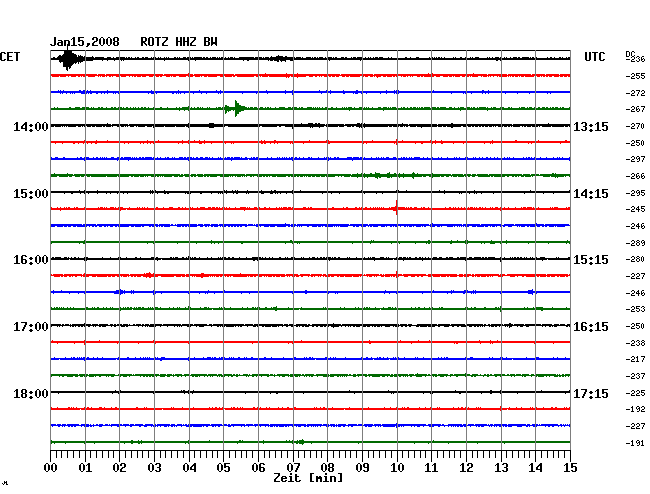Click the 15:15 UTC time label
650x494 pixels.
click(591, 260)
